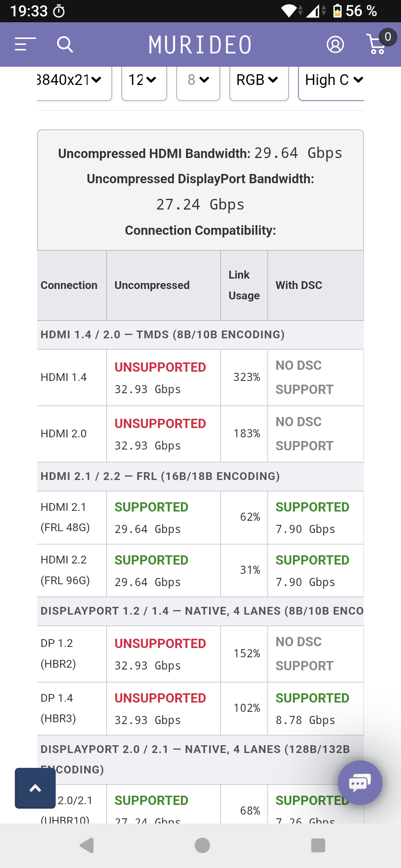The width and height of the screenshot is (401, 868).
Task: Open the refresh rate dropdown showing 12
Action: coord(144,82)
